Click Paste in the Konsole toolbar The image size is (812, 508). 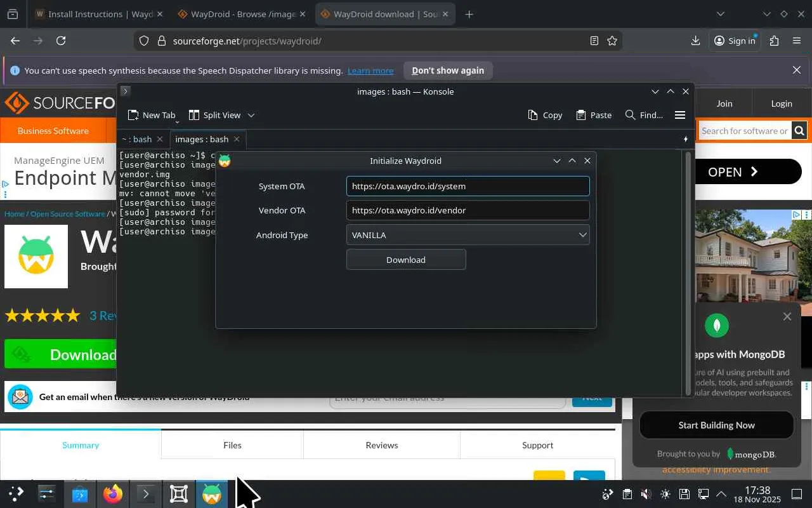coord(594,115)
